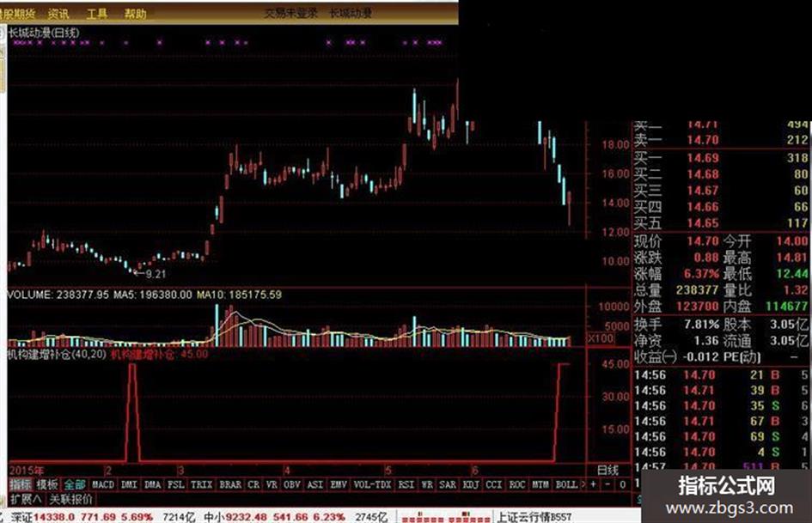Open the 关联报价 tab
Viewport: 812px width, 523px height.
[71, 500]
